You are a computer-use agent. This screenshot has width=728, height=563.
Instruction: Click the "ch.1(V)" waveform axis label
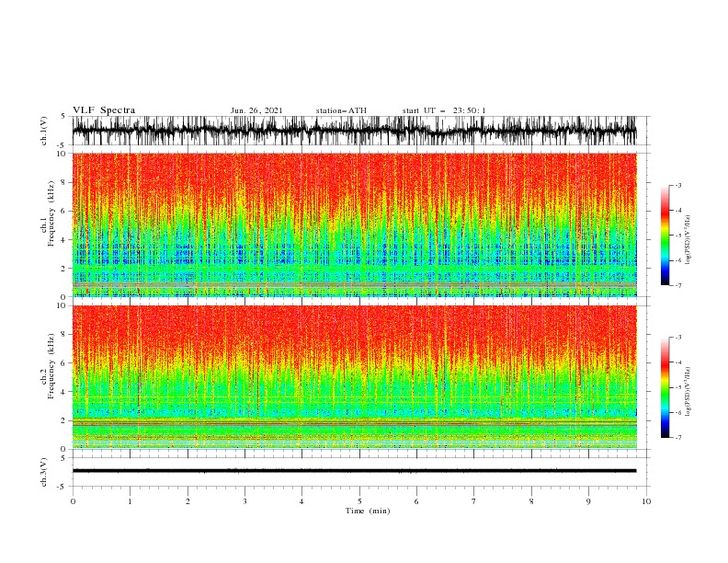coord(44,131)
